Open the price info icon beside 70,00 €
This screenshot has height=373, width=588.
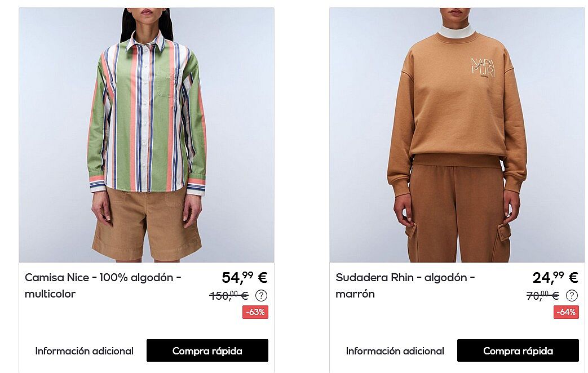[572, 296]
